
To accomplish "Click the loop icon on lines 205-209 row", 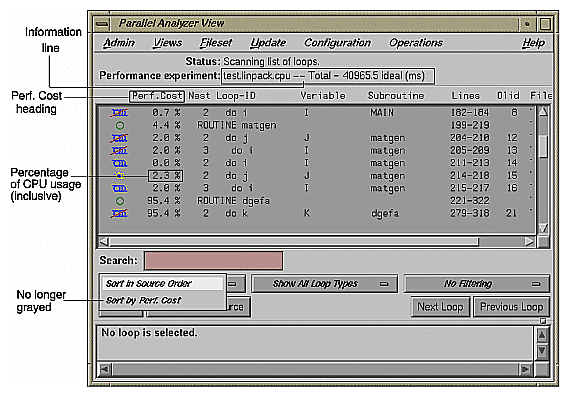I will [x=119, y=150].
